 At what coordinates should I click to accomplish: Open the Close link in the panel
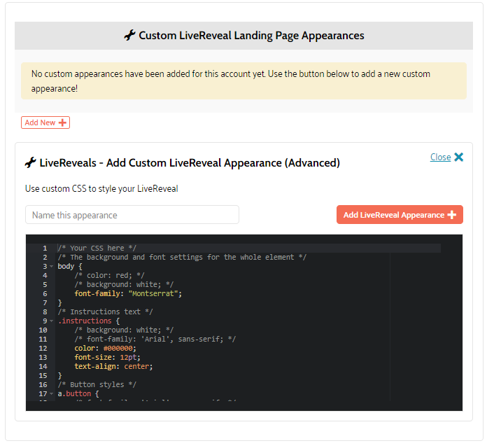(440, 157)
